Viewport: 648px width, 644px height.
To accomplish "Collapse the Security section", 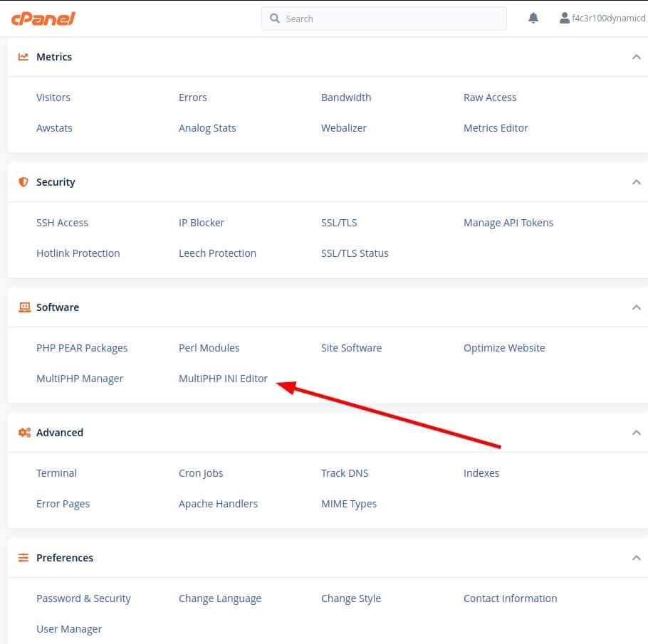I will point(636,182).
